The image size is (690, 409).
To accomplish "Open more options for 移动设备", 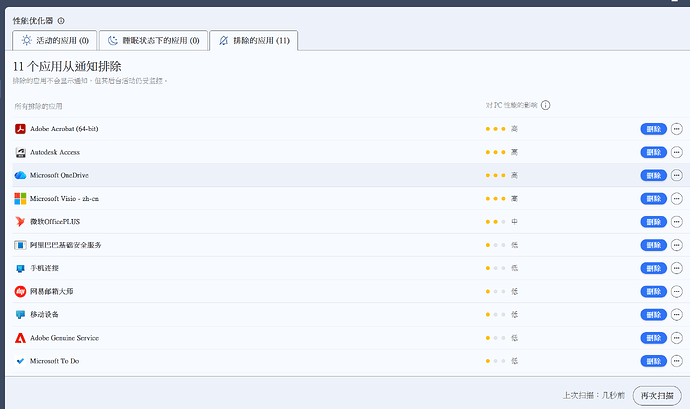I will click(676, 315).
